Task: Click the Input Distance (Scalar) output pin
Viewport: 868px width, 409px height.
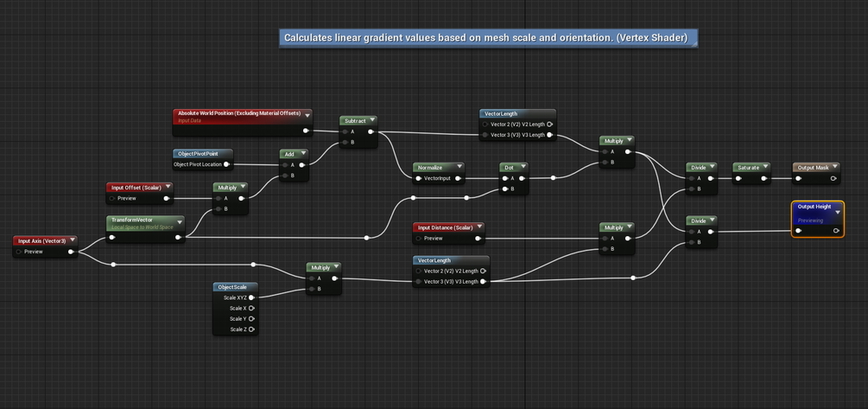Action: tap(478, 239)
